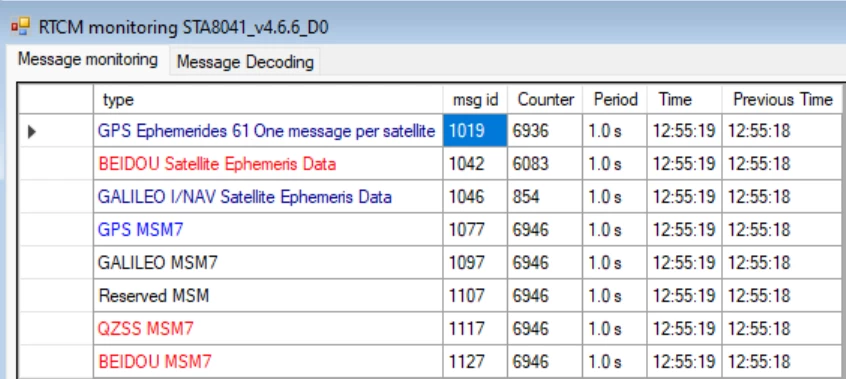Select the 'GALILEO MSM7' type cell
This screenshot has width=846, height=379.
268,262
